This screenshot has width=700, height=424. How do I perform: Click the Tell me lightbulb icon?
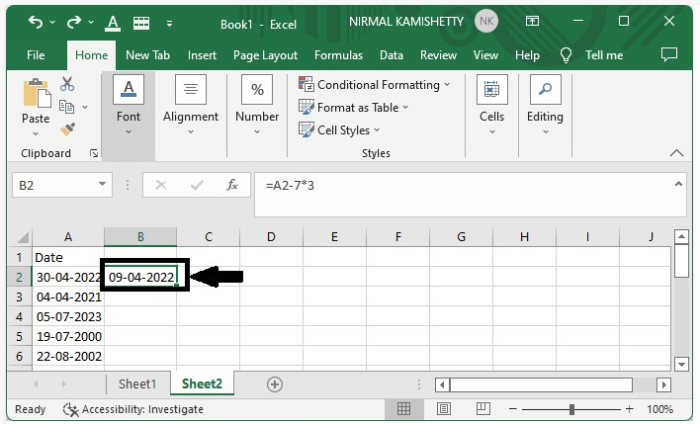pyautogui.click(x=566, y=55)
